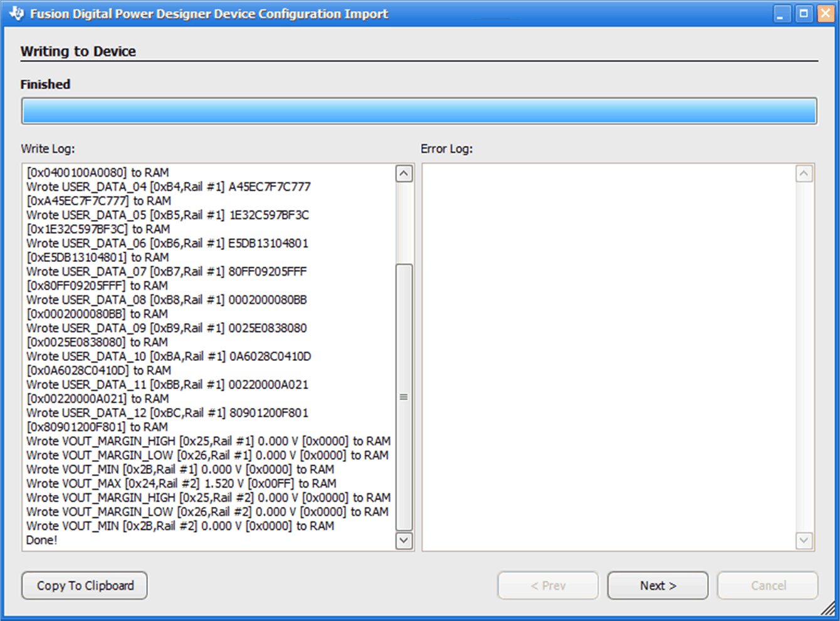
Task: Click the Write Log scrollbar thumb
Action: [x=404, y=397]
